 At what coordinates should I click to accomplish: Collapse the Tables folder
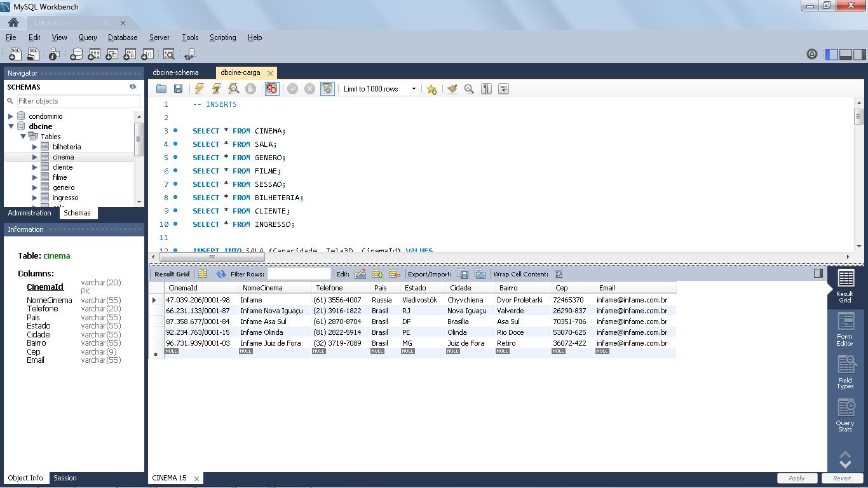click(x=23, y=137)
